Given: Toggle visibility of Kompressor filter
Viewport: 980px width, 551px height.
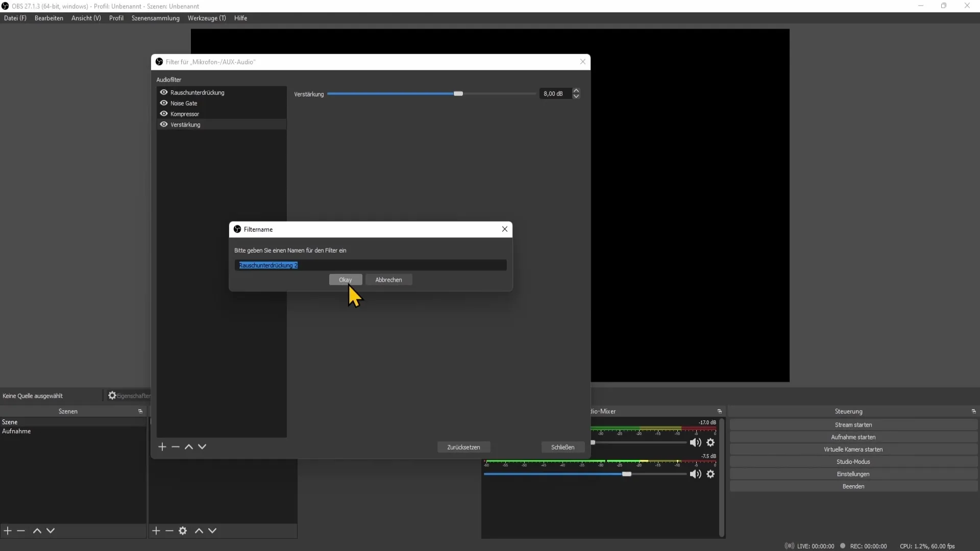Looking at the screenshot, I should pyautogui.click(x=164, y=114).
